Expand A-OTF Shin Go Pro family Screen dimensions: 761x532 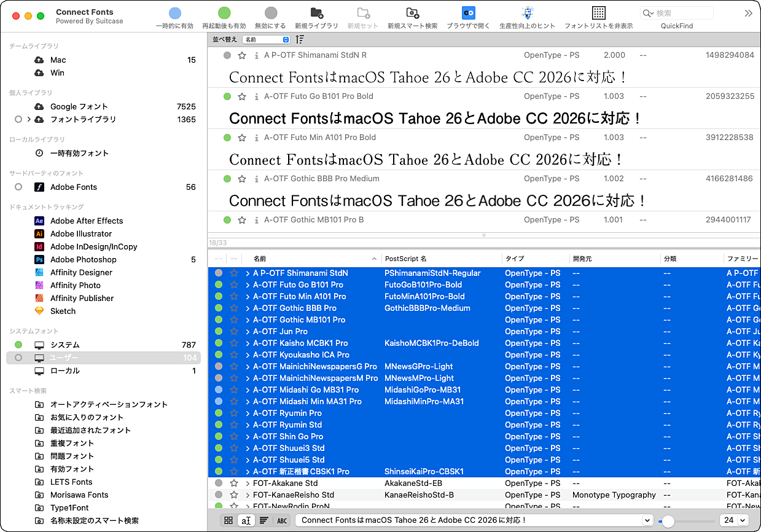tap(248, 436)
